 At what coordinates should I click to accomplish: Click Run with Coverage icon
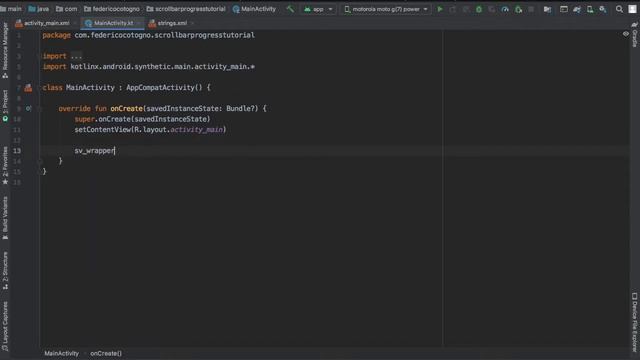pyautogui.click(x=492, y=9)
